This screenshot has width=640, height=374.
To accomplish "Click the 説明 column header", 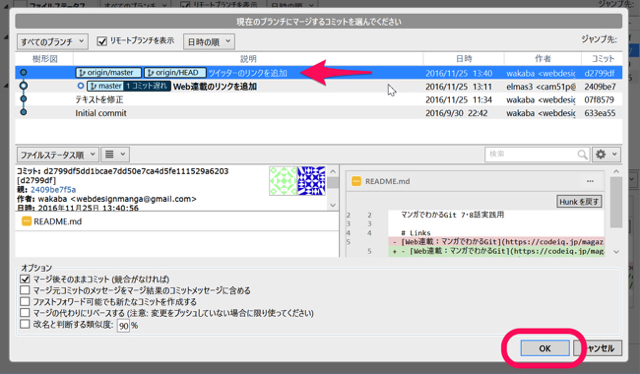I will pos(248,59).
